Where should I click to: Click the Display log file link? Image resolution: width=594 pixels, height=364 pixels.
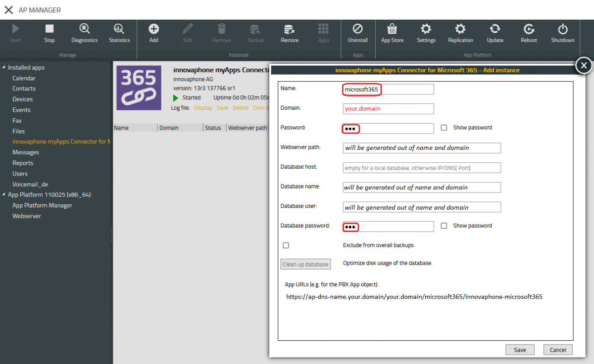point(203,108)
